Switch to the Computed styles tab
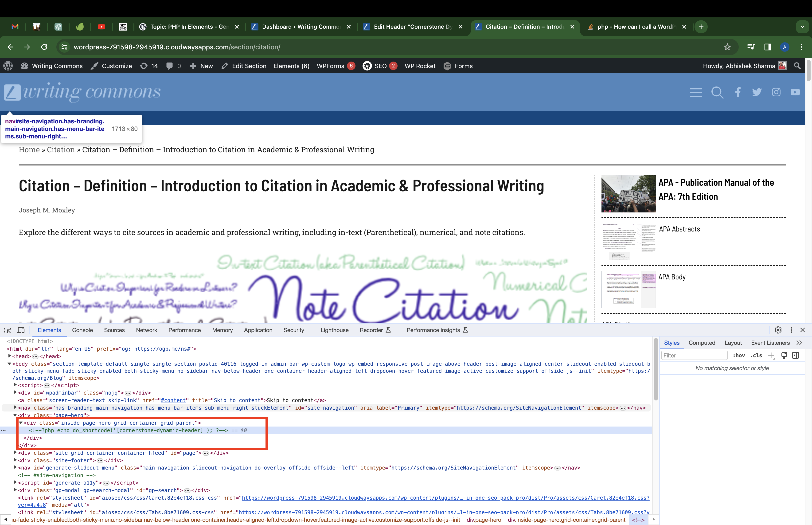Screen dimensions: 812x525 pyautogui.click(x=702, y=343)
